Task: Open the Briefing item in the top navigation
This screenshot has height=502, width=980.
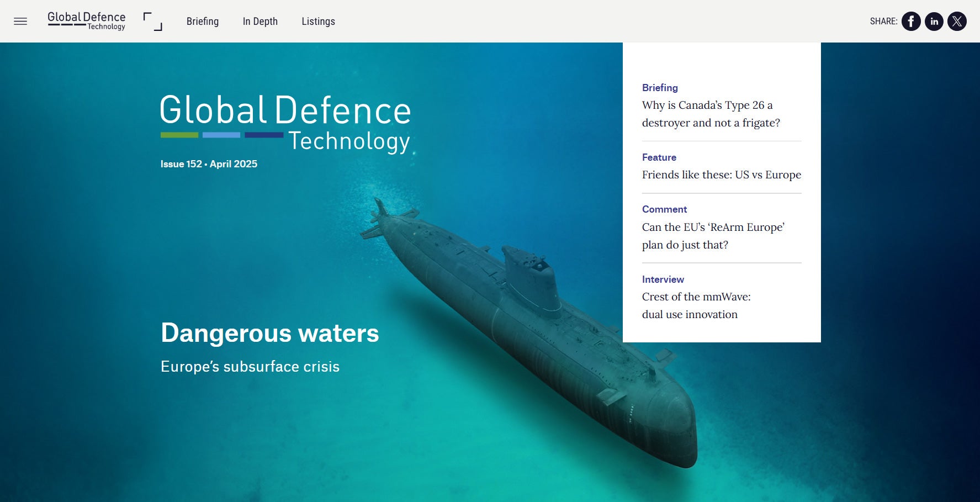Action: [x=203, y=22]
